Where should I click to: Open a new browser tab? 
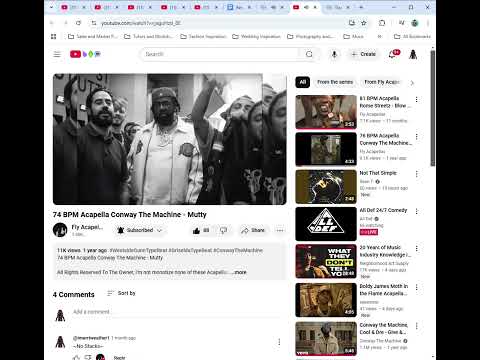tap(361, 7)
